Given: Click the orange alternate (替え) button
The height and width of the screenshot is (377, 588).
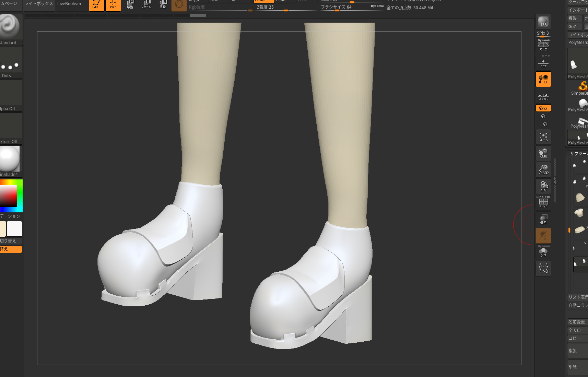Looking at the screenshot, I should tap(10, 249).
